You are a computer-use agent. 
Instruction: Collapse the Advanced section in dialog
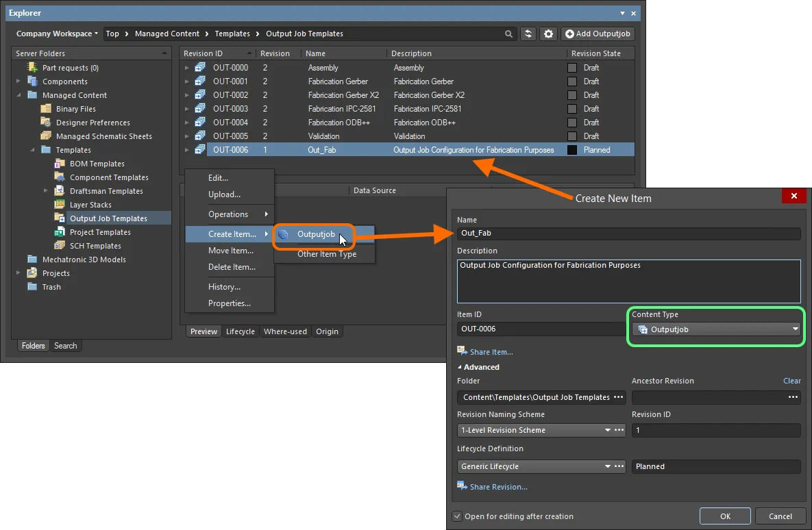click(x=460, y=367)
